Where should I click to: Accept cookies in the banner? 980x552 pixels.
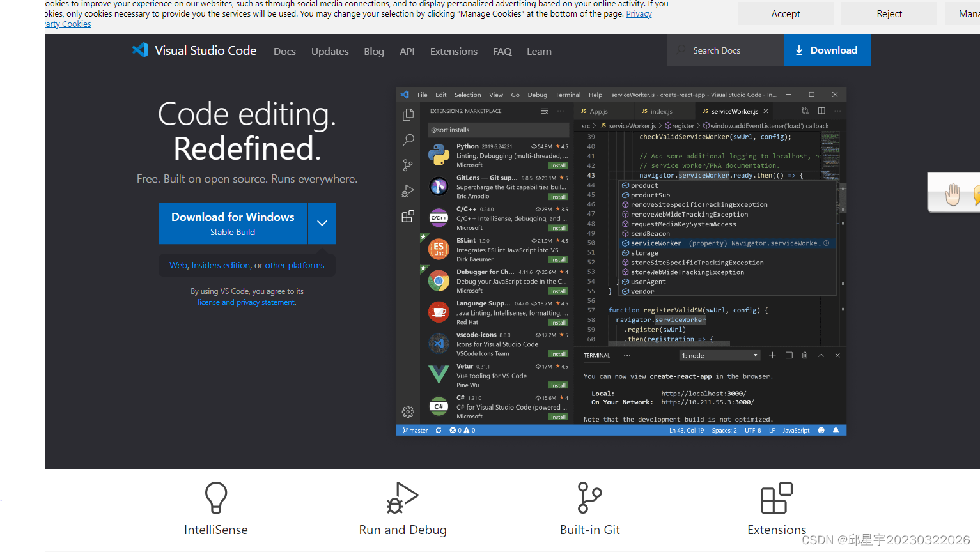786,14
